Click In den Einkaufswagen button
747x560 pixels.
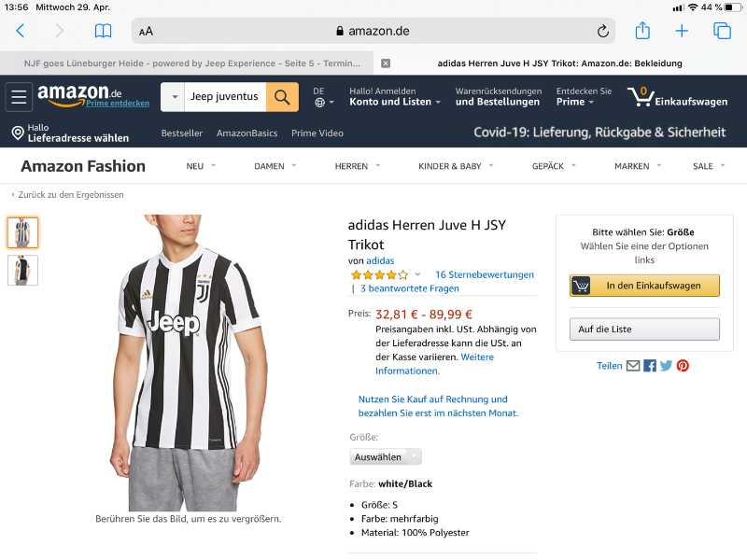coord(644,286)
